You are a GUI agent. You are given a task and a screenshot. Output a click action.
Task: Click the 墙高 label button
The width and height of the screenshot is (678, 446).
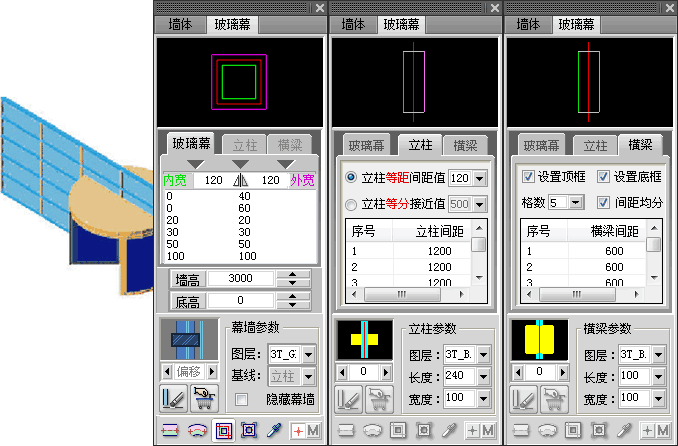pyautogui.click(x=187, y=279)
